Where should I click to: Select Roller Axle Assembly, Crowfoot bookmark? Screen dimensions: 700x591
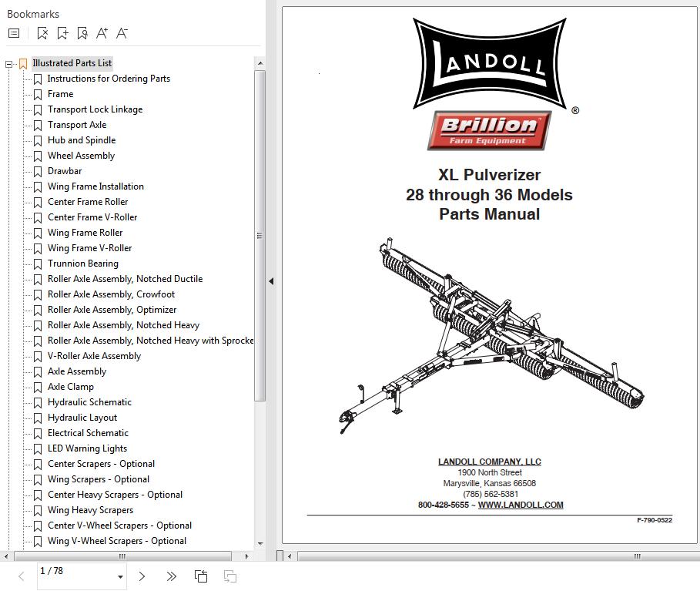pos(111,294)
